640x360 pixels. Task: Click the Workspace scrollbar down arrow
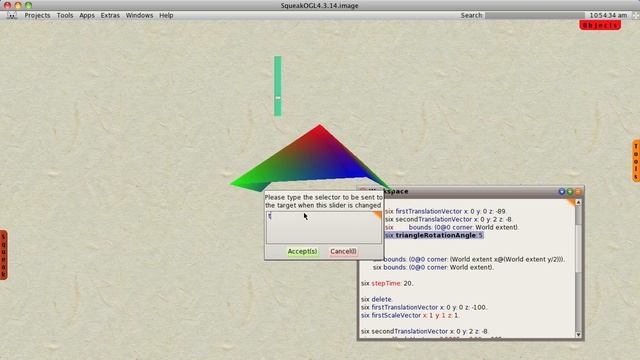(578, 334)
